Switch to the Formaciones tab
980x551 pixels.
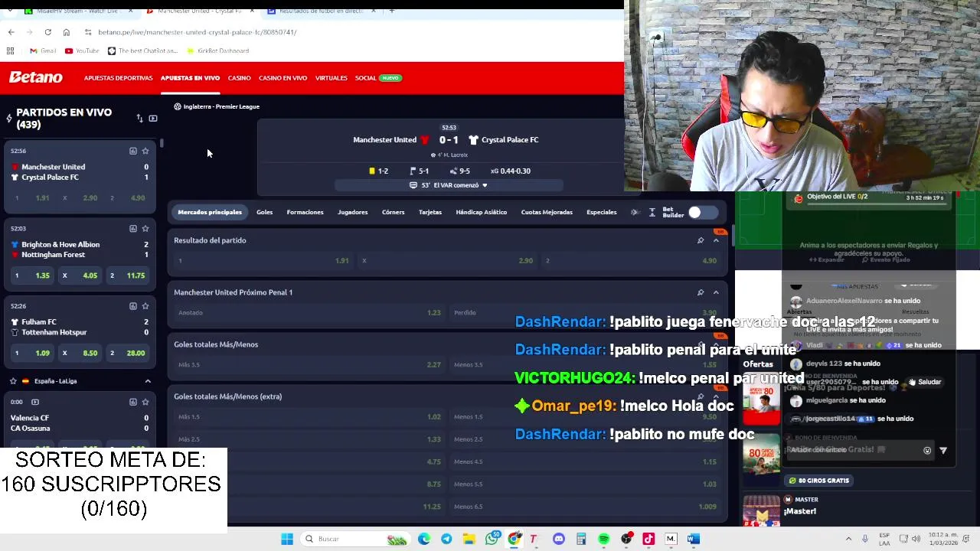pos(305,212)
